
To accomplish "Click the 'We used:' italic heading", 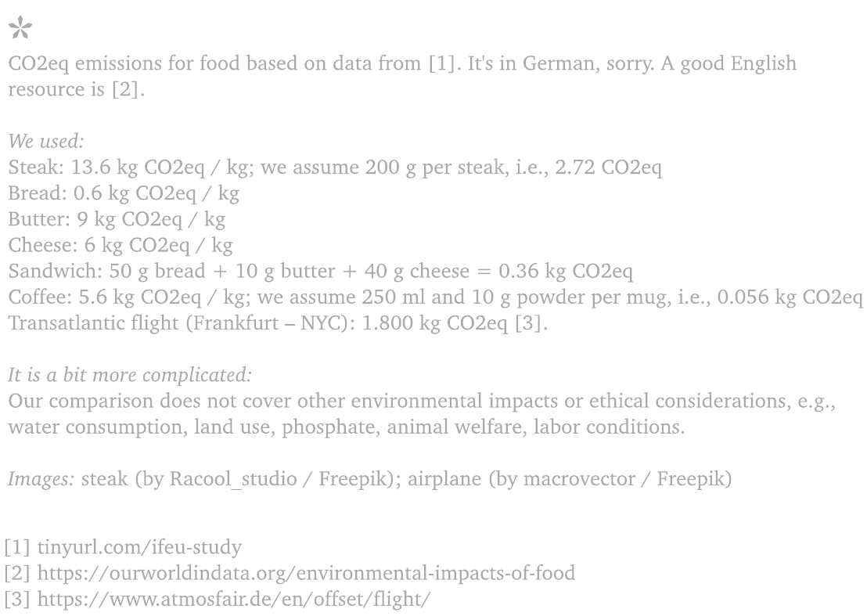I will tap(46, 141).
